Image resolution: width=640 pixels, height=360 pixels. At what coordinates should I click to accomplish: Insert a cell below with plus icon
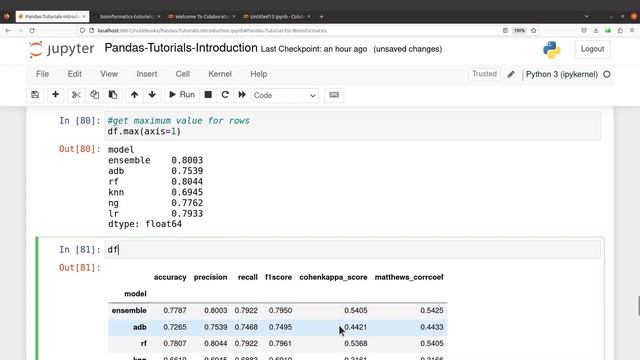(56, 95)
